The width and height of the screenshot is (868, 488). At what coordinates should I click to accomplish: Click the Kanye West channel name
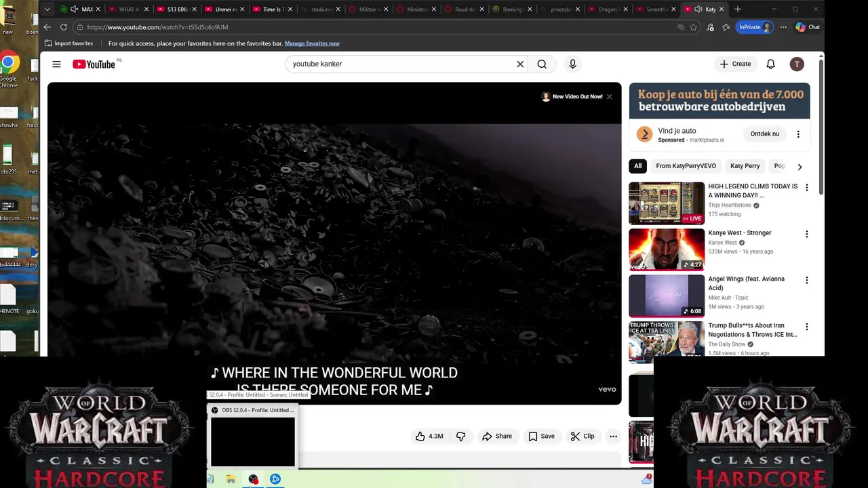click(722, 243)
